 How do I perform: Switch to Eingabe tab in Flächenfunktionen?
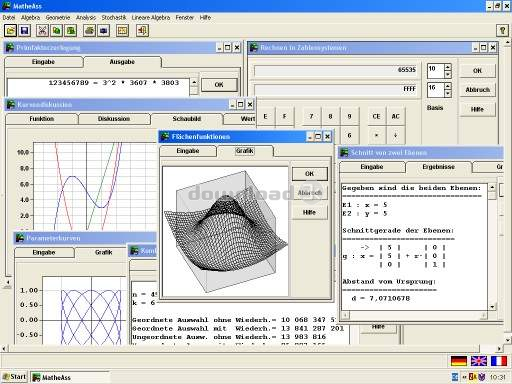pos(188,151)
